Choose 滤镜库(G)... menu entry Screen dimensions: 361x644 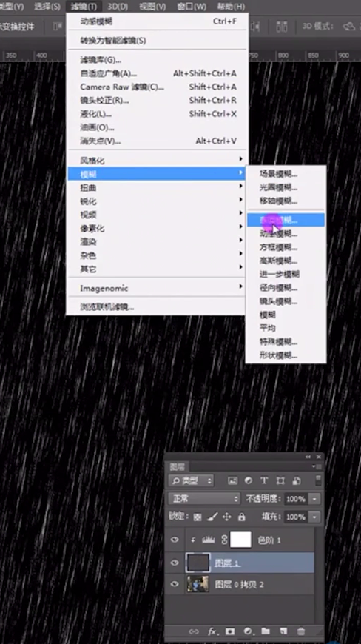pyautogui.click(x=157, y=60)
